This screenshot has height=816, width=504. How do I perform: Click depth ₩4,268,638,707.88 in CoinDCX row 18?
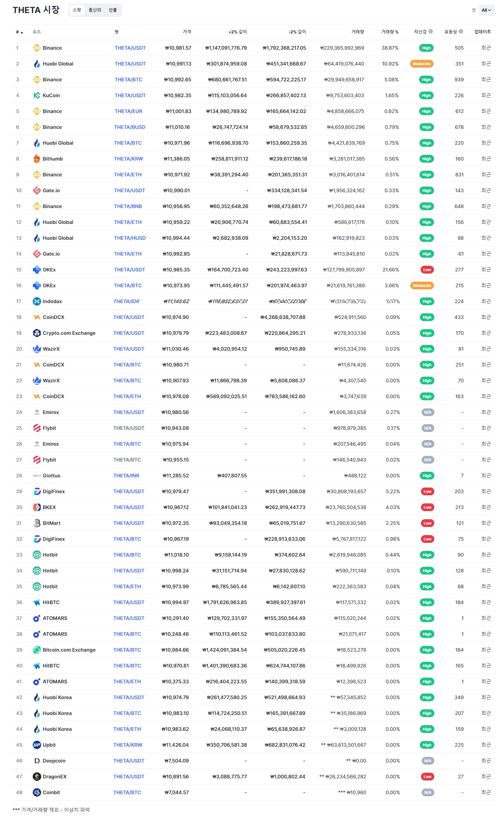click(283, 317)
